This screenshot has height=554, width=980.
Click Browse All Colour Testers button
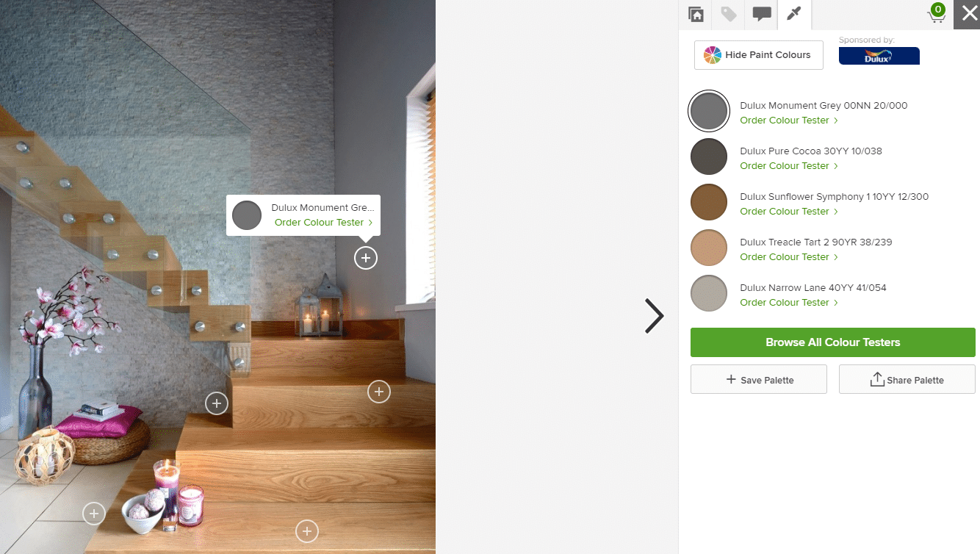[x=833, y=342]
